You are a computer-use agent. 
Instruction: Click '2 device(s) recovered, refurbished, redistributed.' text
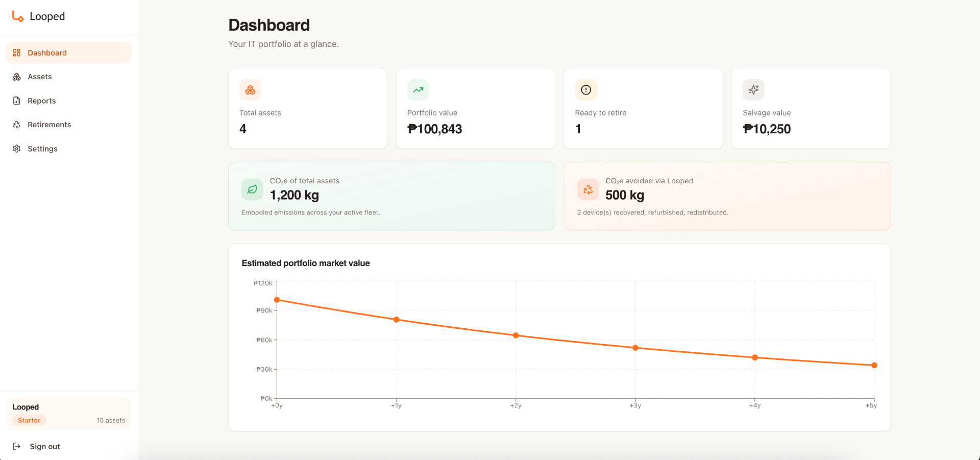[653, 212]
